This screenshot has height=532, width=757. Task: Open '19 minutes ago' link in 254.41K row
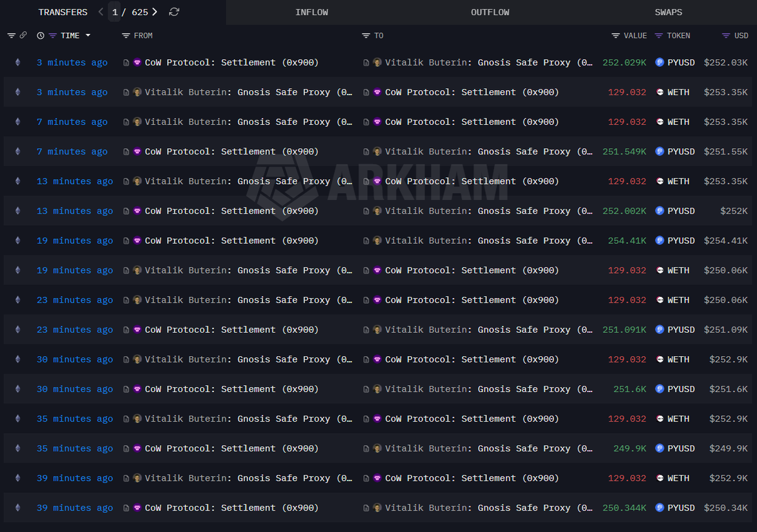click(x=75, y=241)
